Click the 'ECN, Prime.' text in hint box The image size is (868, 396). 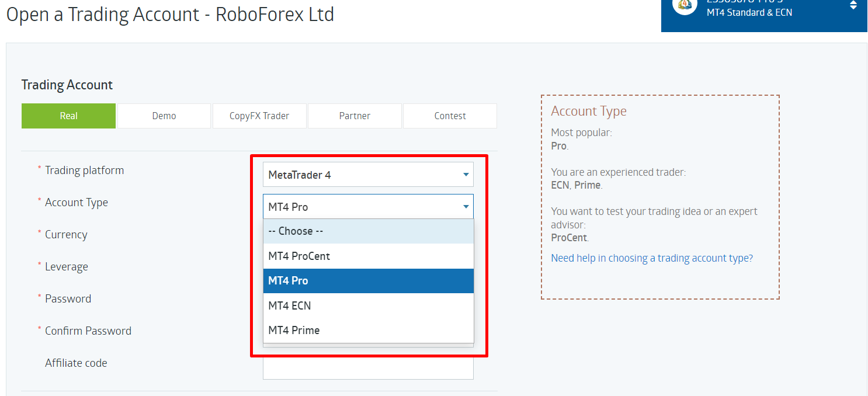tap(577, 185)
